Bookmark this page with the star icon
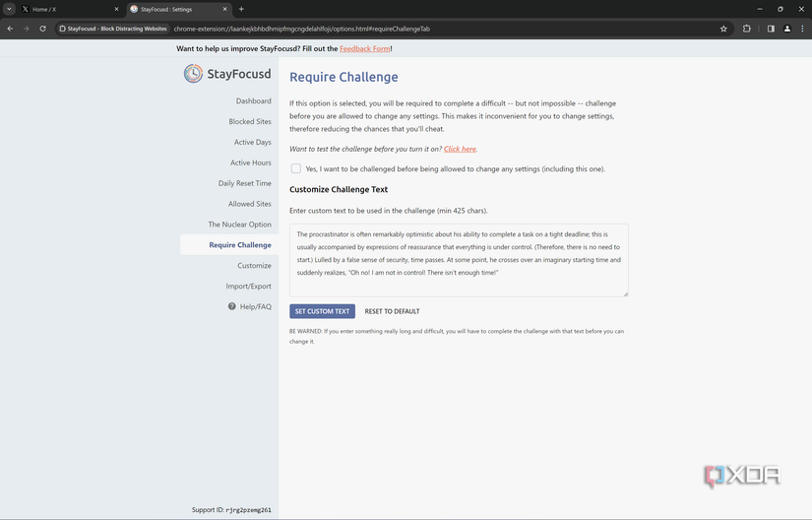The image size is (812, 520). click(723, 29)
